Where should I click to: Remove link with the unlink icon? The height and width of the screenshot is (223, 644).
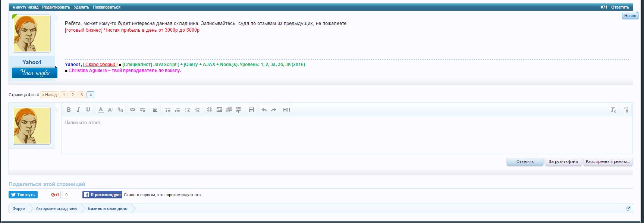coord(142,110)
